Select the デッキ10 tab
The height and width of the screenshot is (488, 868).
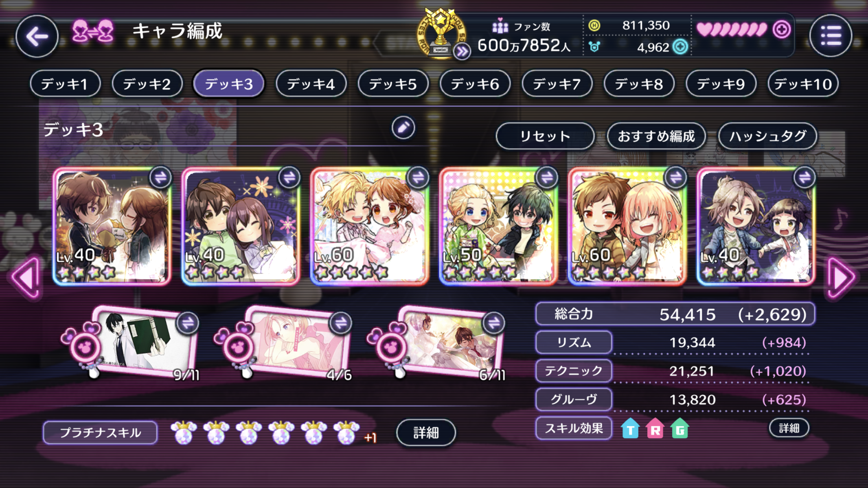pos(803,84)
